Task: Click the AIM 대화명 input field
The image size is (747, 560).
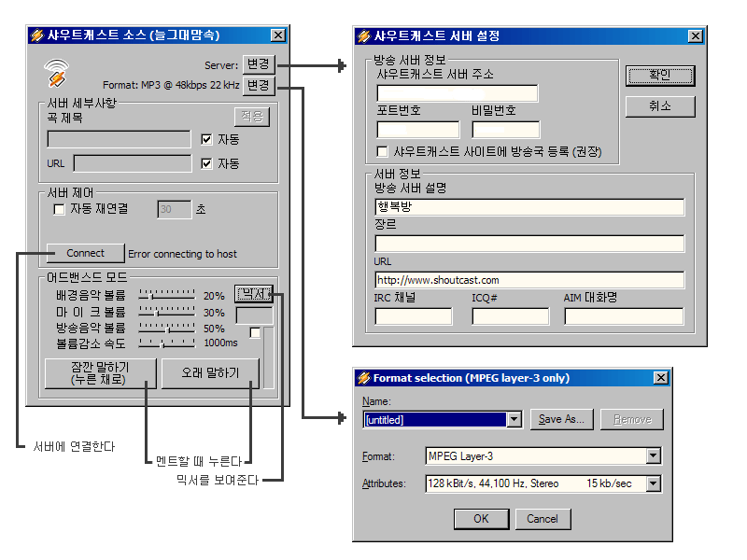Action: 624,316
